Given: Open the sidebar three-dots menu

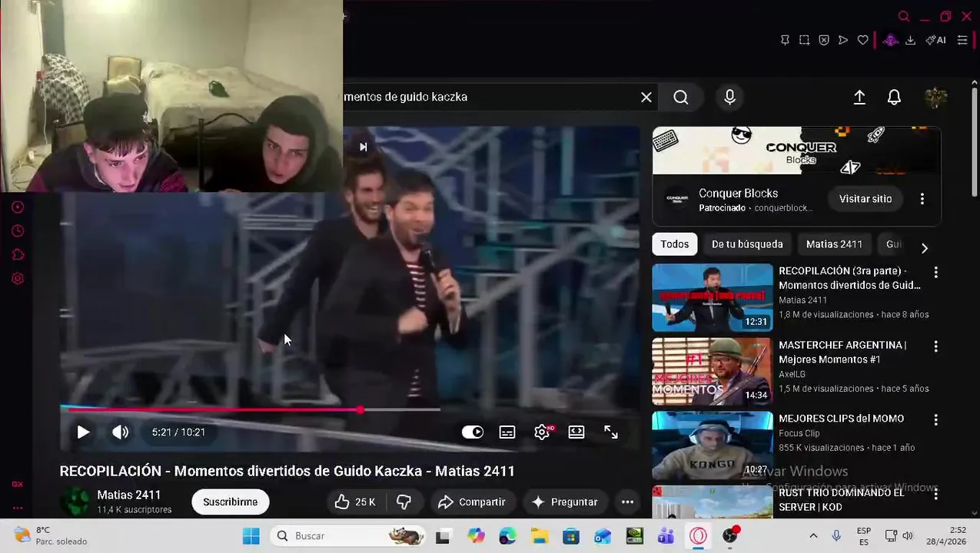Looking at the screenshot, I should (x=17, y=508).
